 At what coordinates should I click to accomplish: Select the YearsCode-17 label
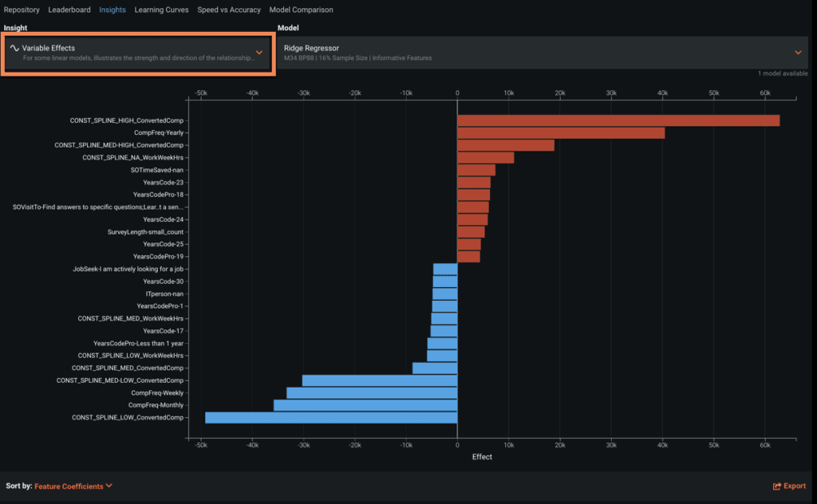point(164,331)
